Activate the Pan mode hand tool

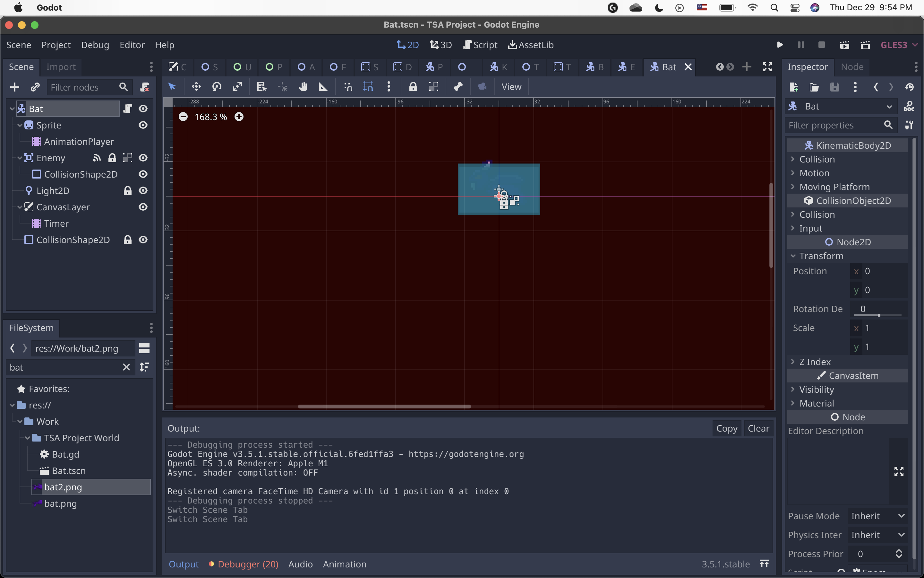tap(303, 87)
